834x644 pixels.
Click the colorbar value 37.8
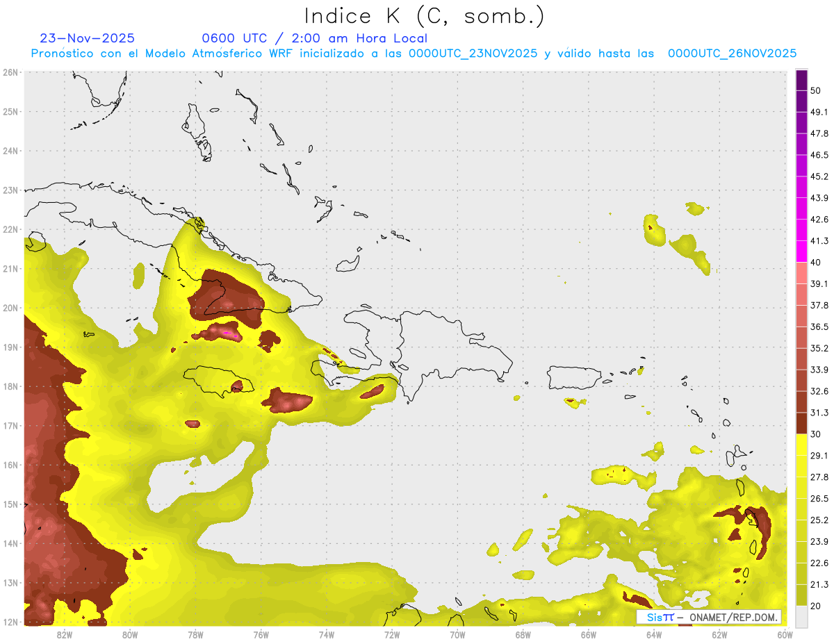(819, 305)
